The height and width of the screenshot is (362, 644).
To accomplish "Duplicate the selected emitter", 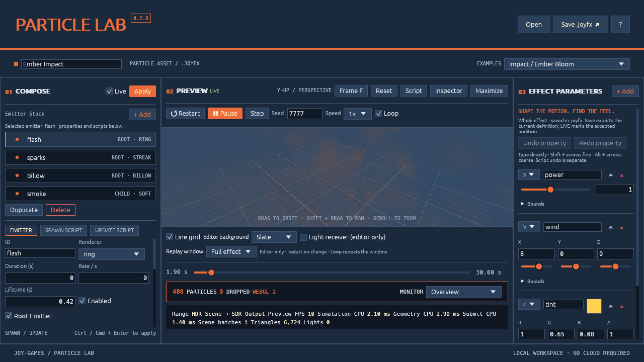I will (24, 210).
